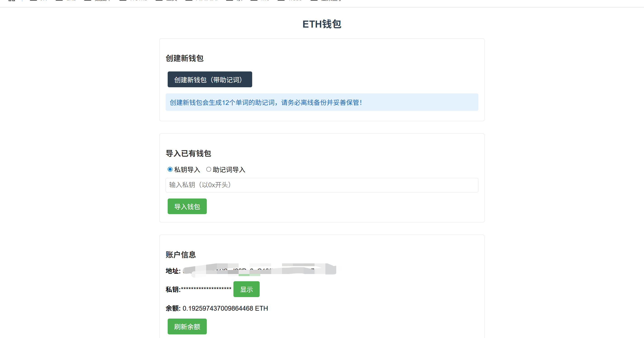The height and width of the screenshot is (338, 644).
Task: Open the apps grid icon in bookmarks bar
Action: pyautogui.click(x=12, y=0)
